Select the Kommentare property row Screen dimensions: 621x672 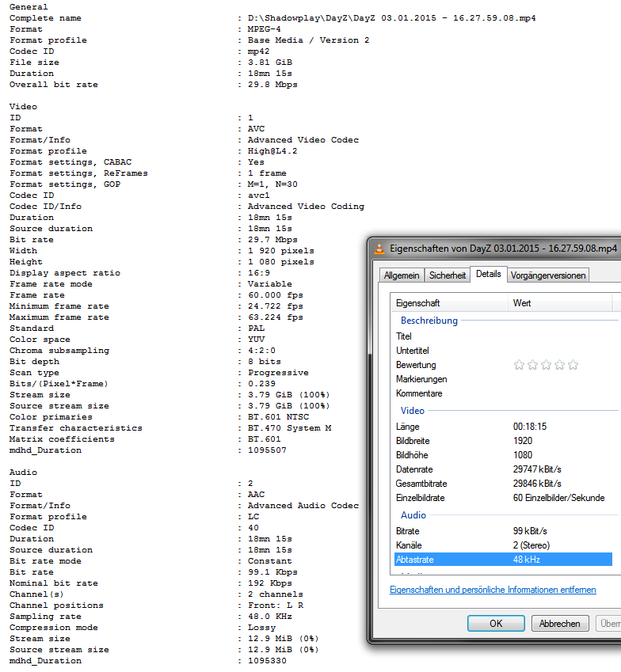pyautogui.click(x=503, y=393)
